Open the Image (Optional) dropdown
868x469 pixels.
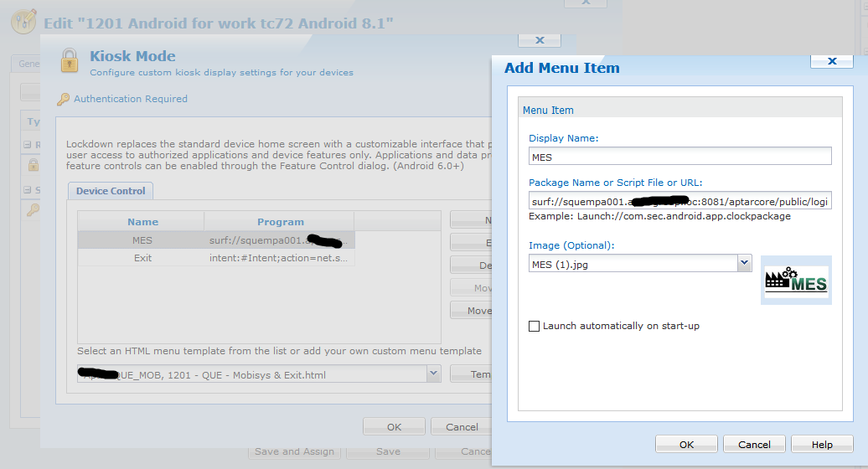click(744, 264)
